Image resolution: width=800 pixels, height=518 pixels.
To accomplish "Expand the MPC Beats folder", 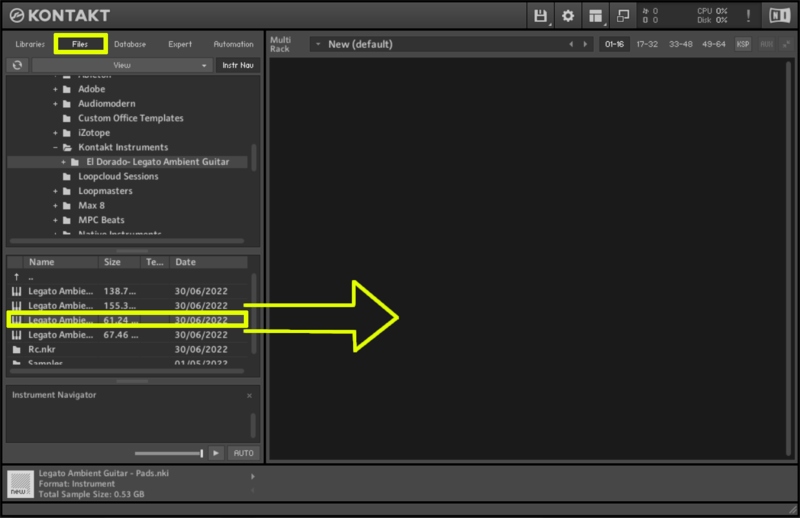I will point(56,220).
